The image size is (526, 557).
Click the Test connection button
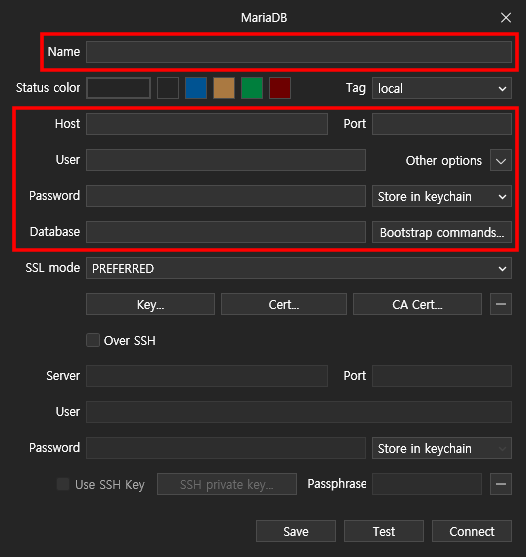384,531
